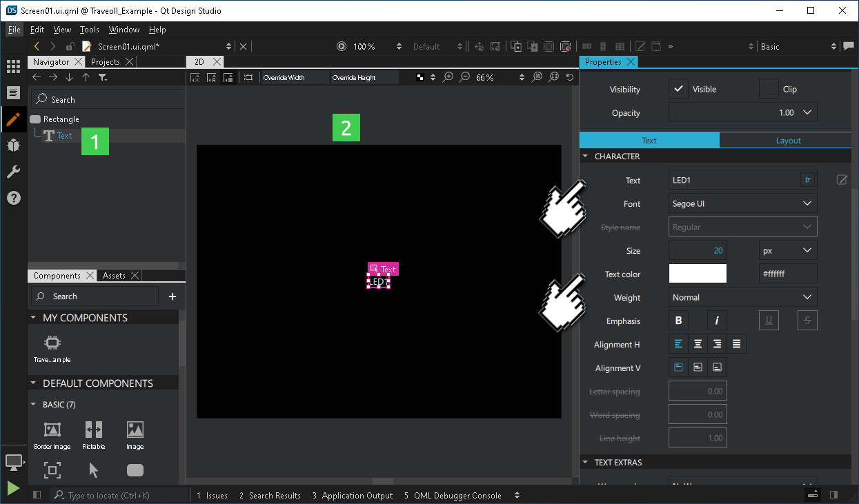
Task: Run the project with the green play icon
Action: coord(12,488)
